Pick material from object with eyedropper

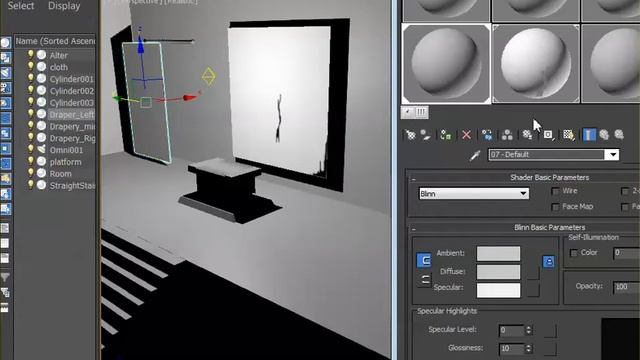tap(475, 155)
